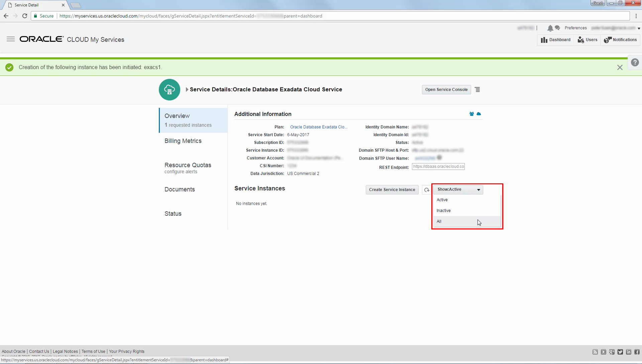Open Legal Notices footer link
The image size is (642, 364).
[65, 352]
